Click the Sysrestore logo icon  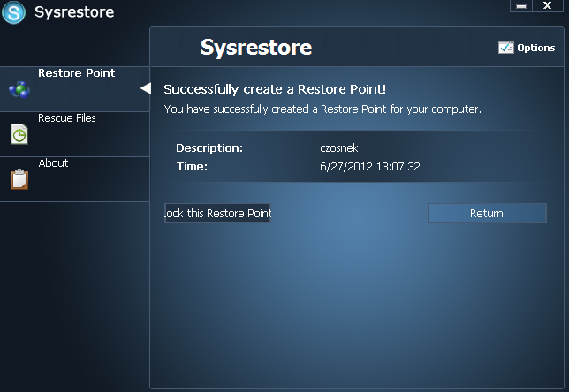[x=13, y=13]
